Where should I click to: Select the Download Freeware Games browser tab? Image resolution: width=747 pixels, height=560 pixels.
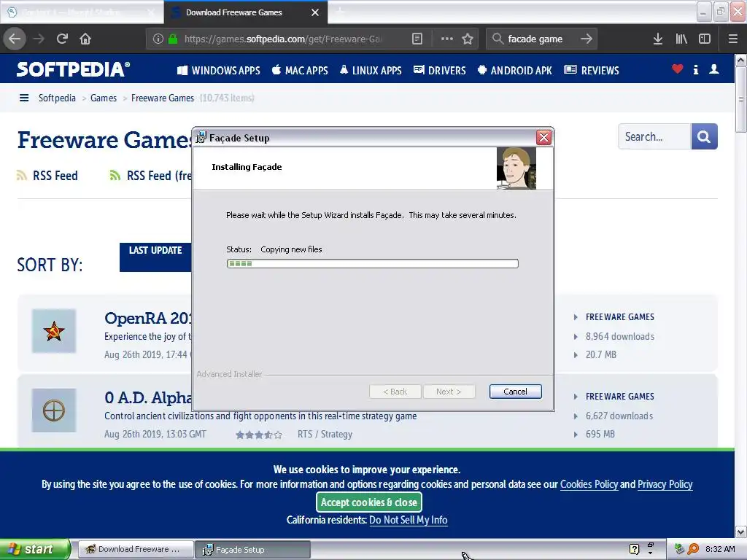(x=245, y=12)
